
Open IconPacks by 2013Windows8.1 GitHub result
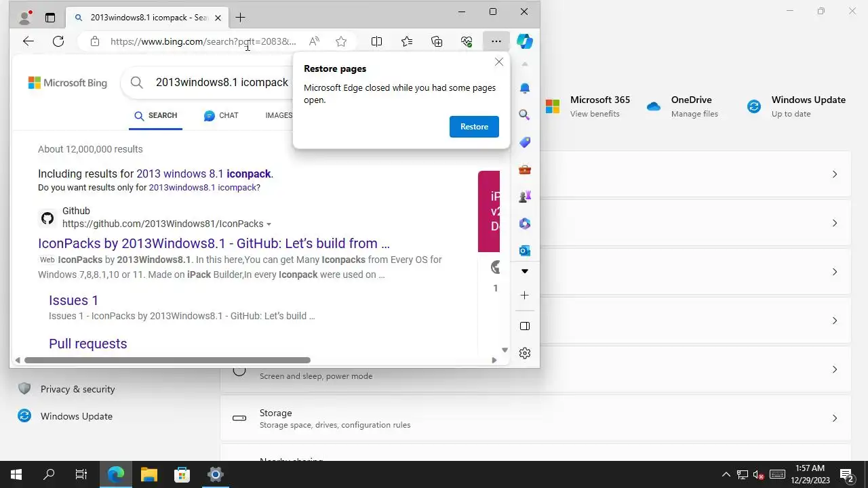coord(214,243)
